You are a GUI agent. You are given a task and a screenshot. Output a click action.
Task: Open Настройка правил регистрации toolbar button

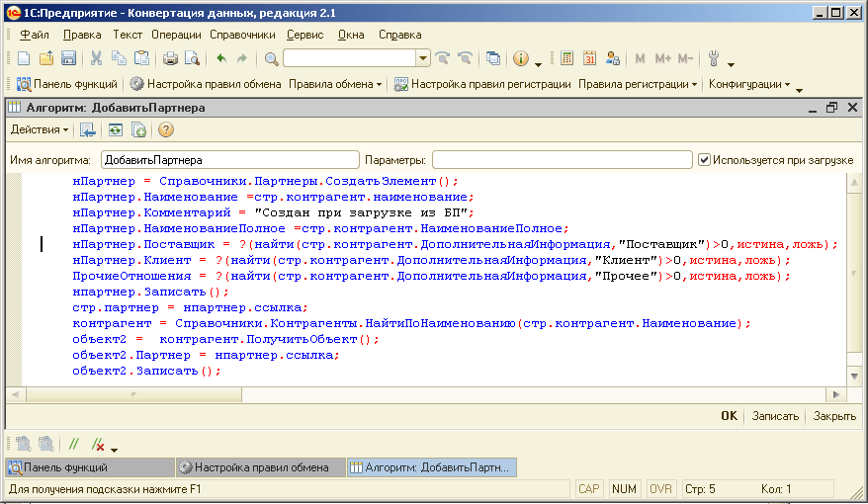(x=482, y=84)
